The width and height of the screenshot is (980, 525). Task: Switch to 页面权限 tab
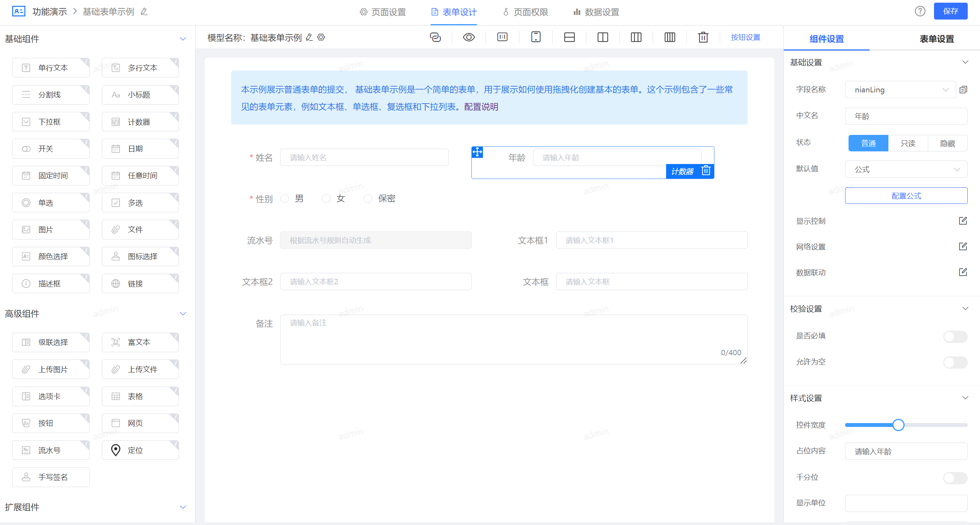click(525, 12)
